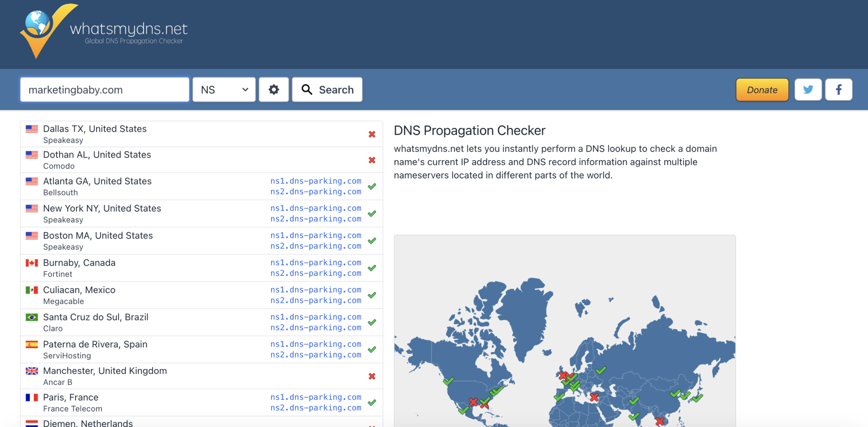868x427 pixels.
Task: Click the green checkmark for Atlanta GA
Action: tap(372, 186)
